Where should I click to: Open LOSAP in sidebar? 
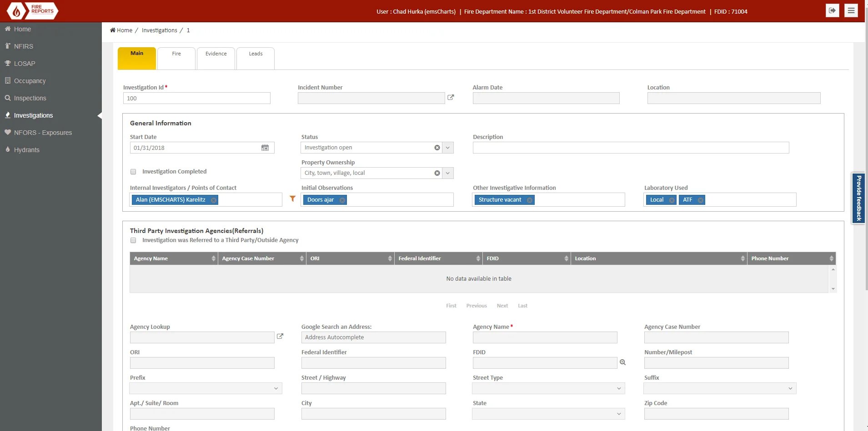click(x=25, y=64)
